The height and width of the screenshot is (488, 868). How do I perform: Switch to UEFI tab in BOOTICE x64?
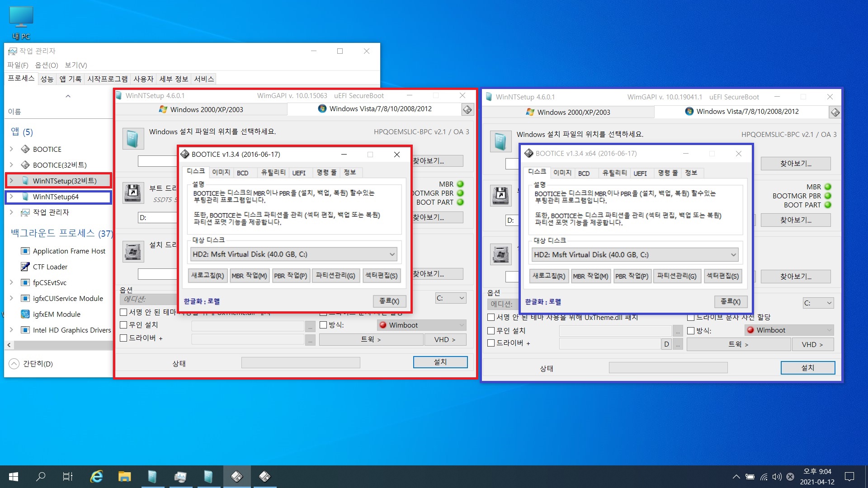640,174
